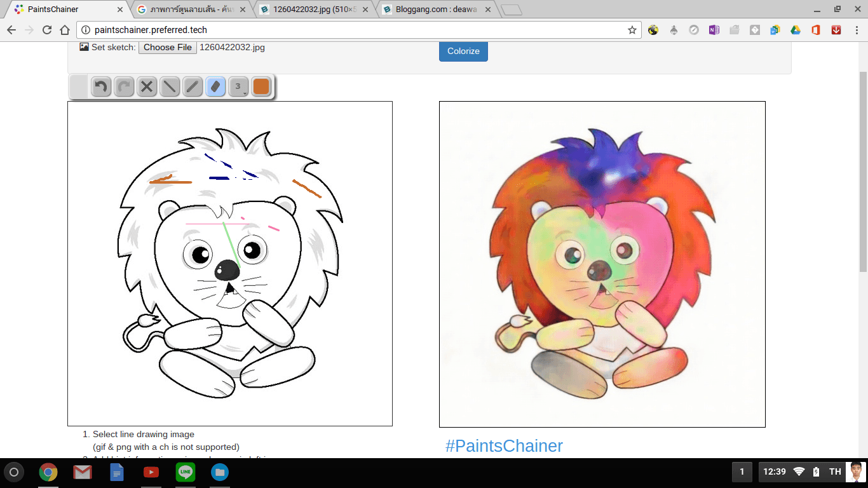Toggle the eraser tool
The height and width of the screenshot is (488, 868).
point(215,86)
